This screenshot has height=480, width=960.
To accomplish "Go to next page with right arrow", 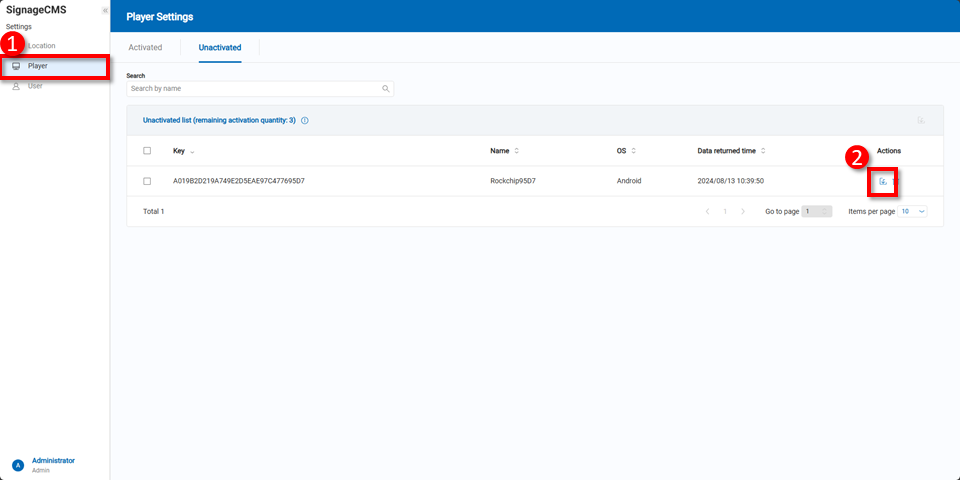I will pos(743,211).
